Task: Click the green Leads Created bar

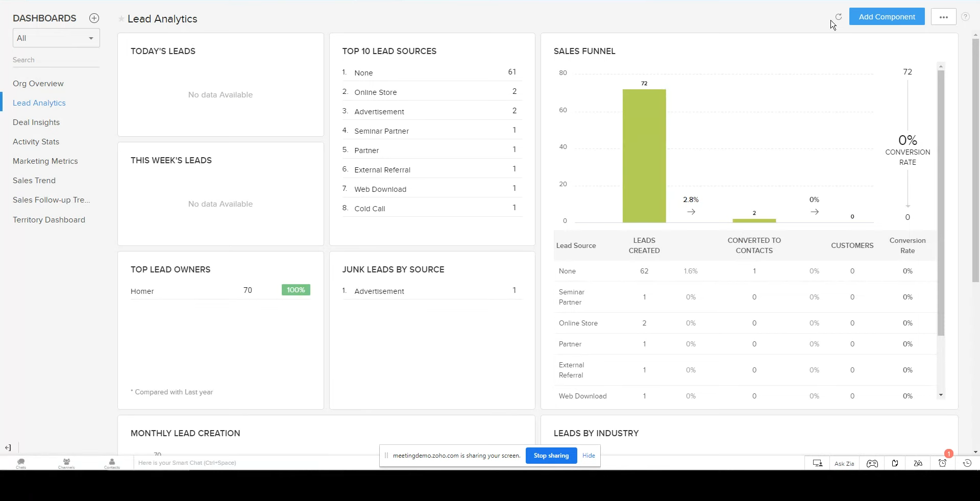Action: click(x=644, y=156)
